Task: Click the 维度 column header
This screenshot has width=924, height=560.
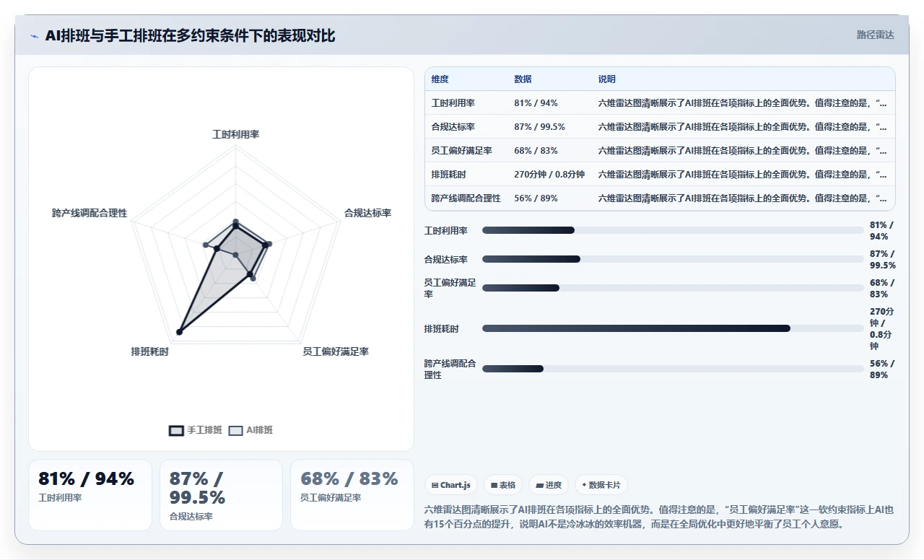Action: 440,79
